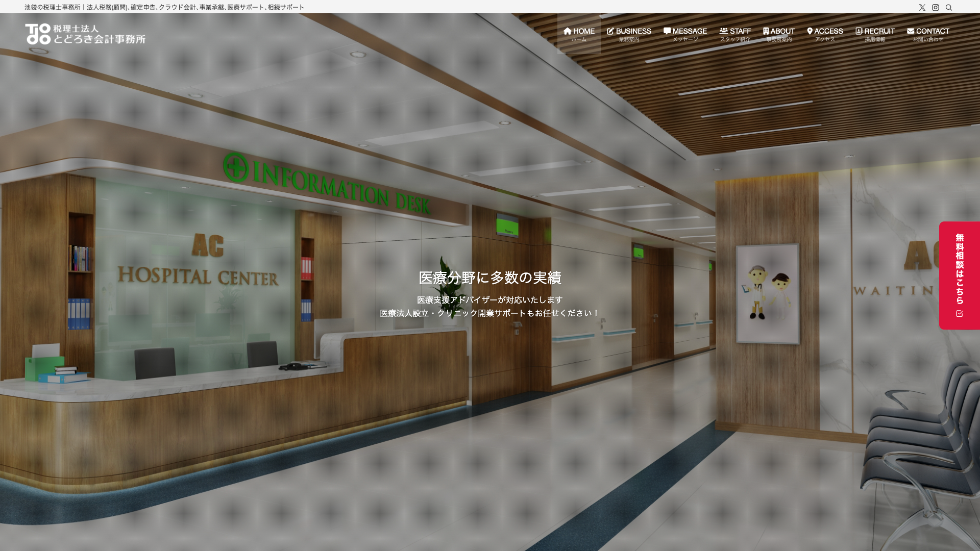Click the pencil icon beside BUSINESS
This screenshot has height=551, width=980.
tap(610, 31)
